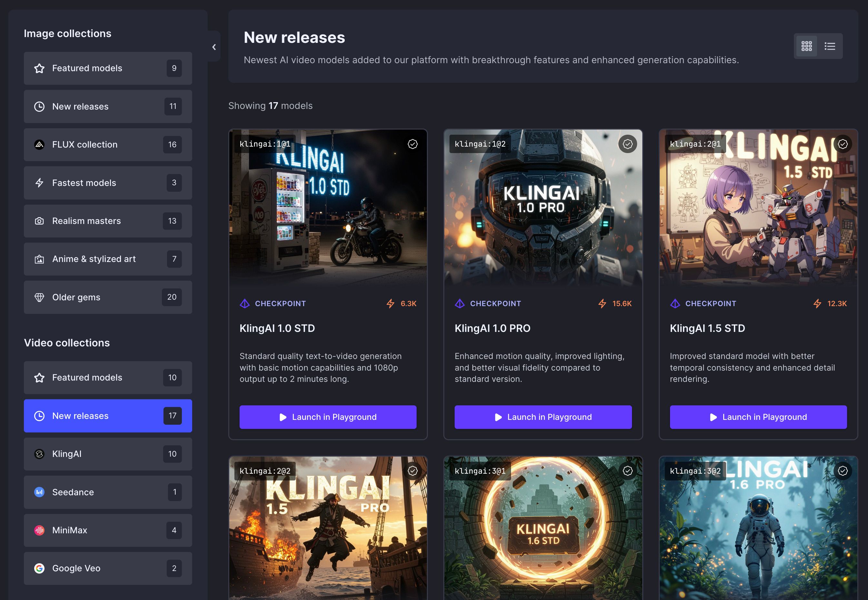Viewport: 868px width, 600px height.
Task: Open the Google Veo video collection
Action: [x=108, y=568]
